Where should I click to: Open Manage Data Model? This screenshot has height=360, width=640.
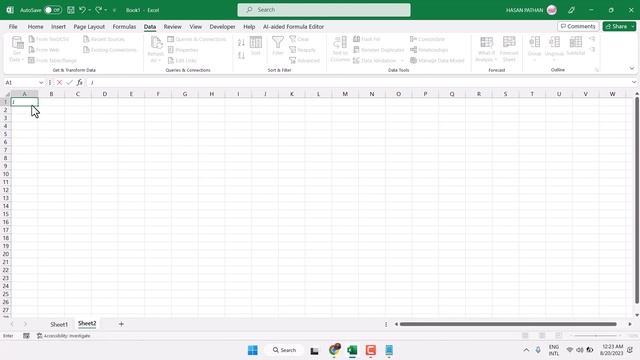(437, 60)
